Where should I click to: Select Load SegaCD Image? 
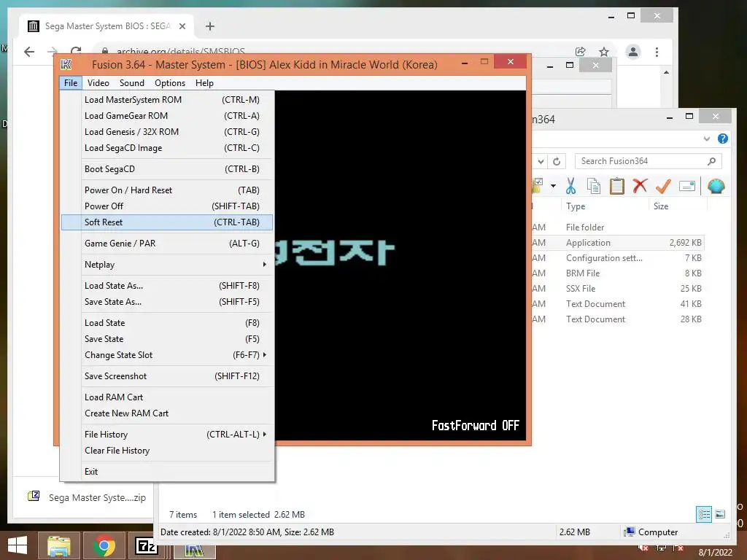point(167,148)
